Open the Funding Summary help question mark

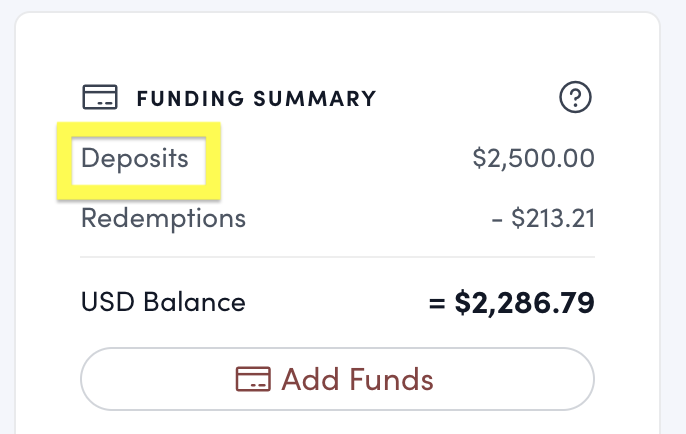click(x=575, y=98)
